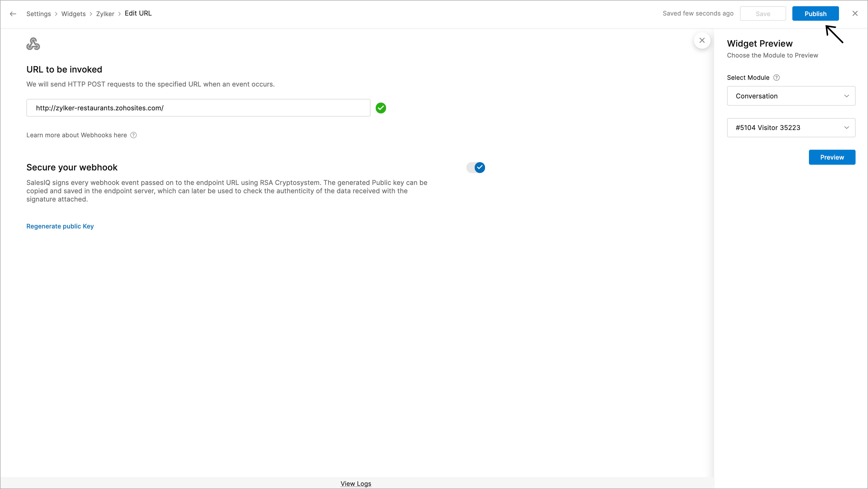
Task: Open View Logs link
Action: click(356, 484)
